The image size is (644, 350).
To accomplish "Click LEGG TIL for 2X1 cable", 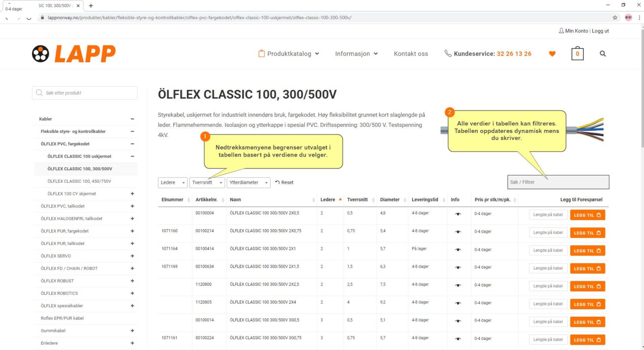I will [588, 251].
